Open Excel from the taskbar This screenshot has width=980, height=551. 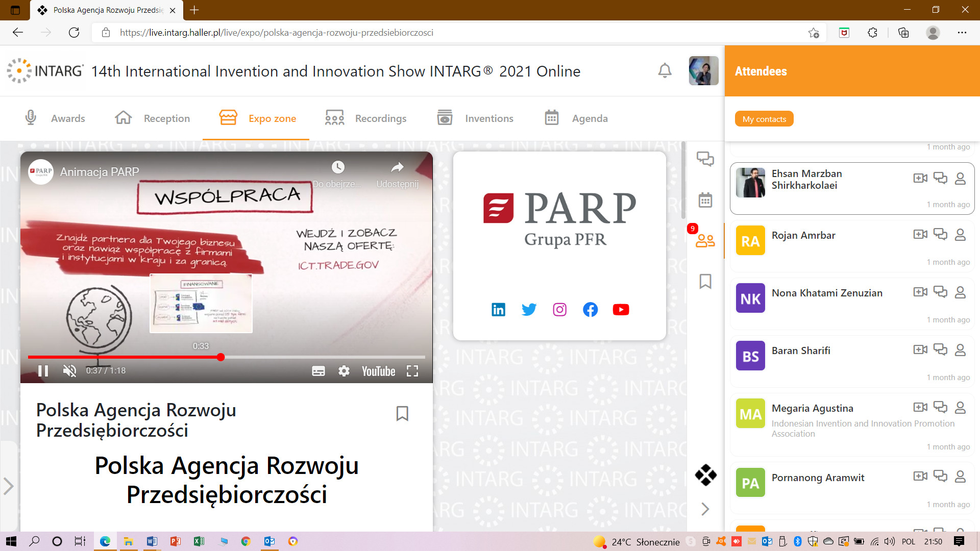click(199, 541)
